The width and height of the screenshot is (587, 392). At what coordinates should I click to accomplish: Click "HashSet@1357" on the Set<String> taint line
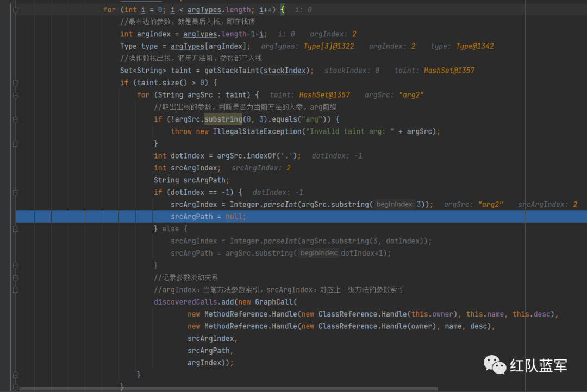(449, 71)
